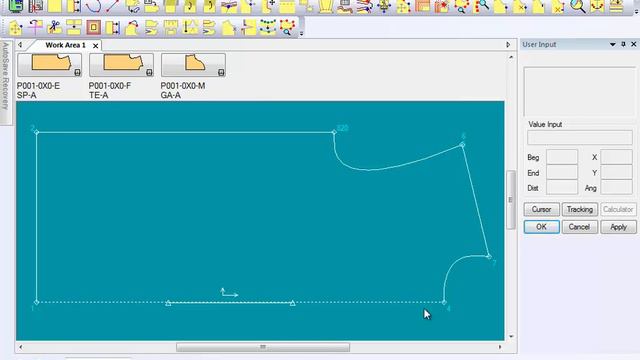Select pattern point 7 at armhole

pyautogui.click(x=489, y=256)
